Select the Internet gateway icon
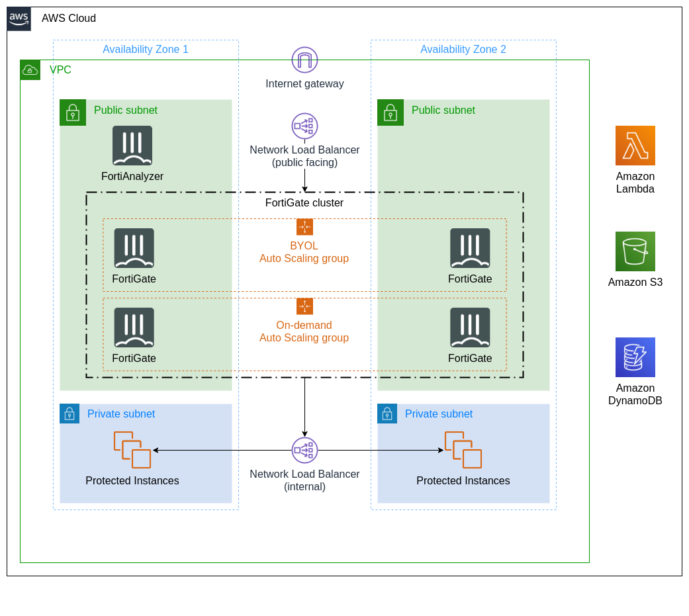689x616 pixels. click(x=304, y=60)
